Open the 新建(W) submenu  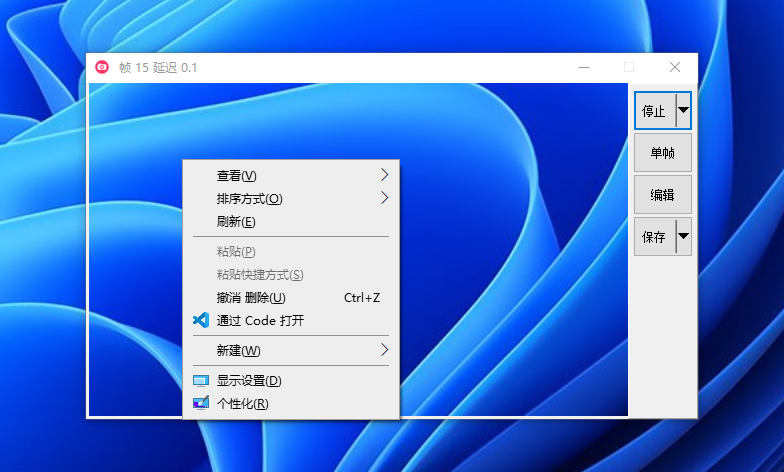291,350
